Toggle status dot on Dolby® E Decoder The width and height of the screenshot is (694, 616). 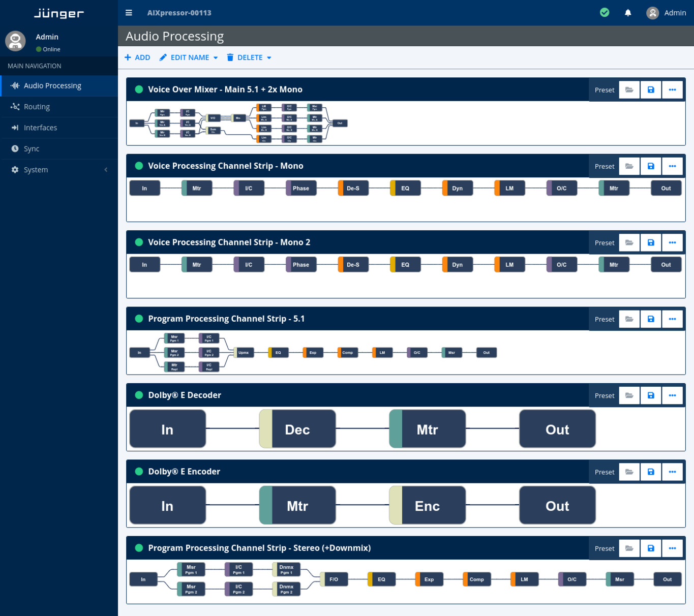click(x=138, y=395)
